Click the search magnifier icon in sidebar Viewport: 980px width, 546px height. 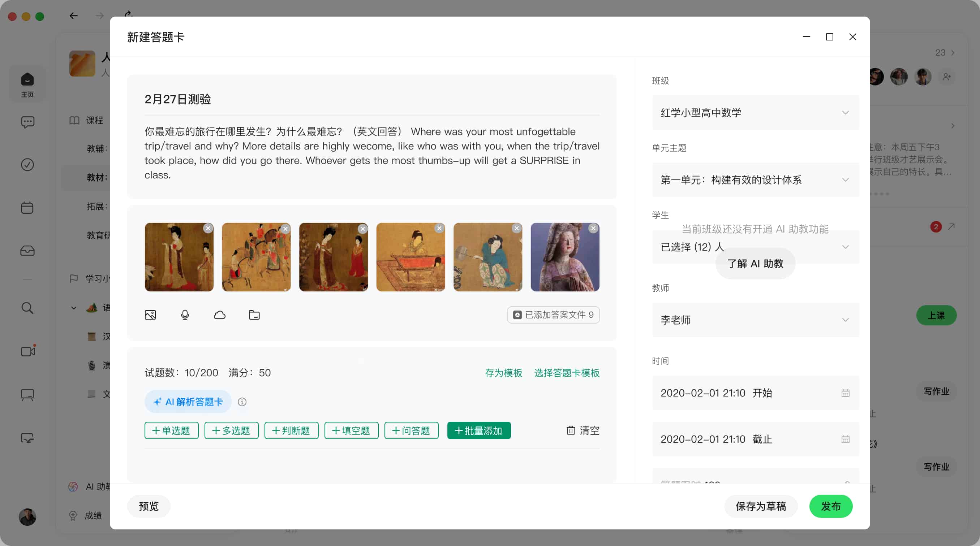tap(27, 308)
